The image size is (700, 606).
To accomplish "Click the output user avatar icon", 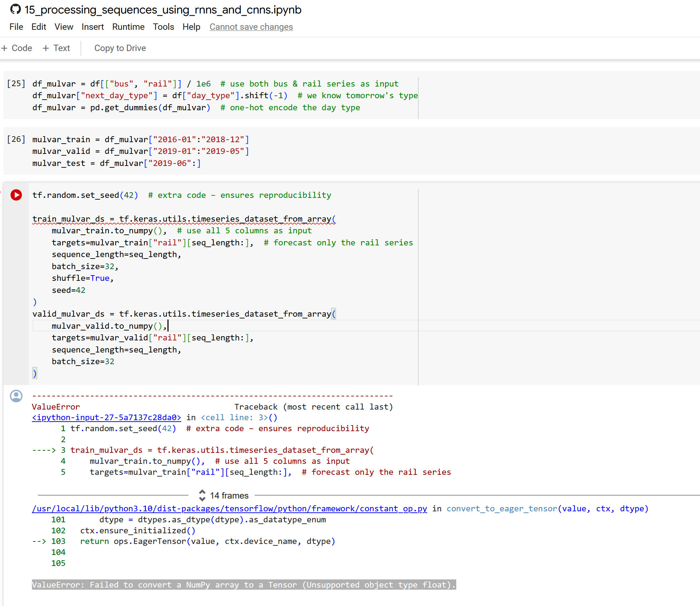I will pyautogui.click(x=16, y=396).
